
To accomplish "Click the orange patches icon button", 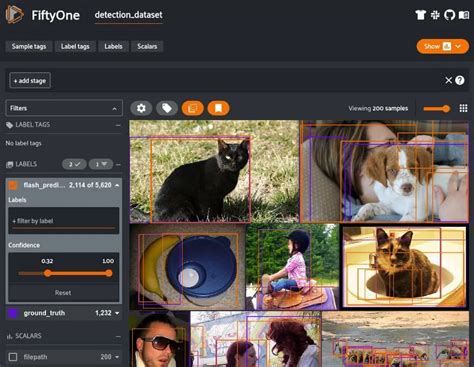I will point(193,108).
